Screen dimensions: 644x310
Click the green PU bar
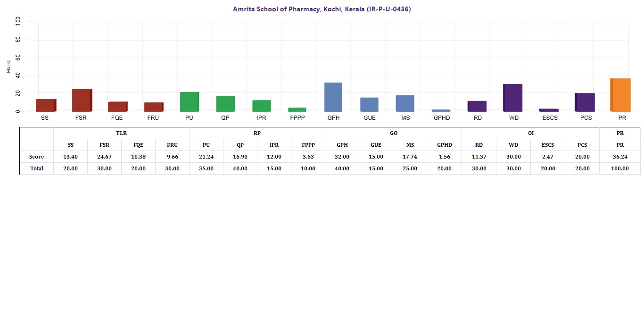[190, 102]
